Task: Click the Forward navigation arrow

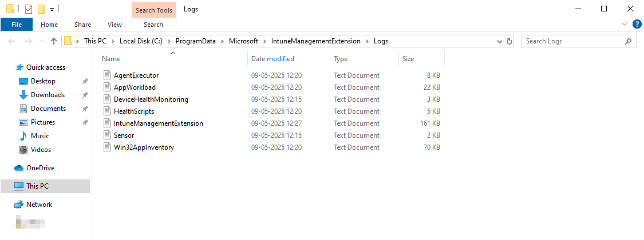Action: 29,41
